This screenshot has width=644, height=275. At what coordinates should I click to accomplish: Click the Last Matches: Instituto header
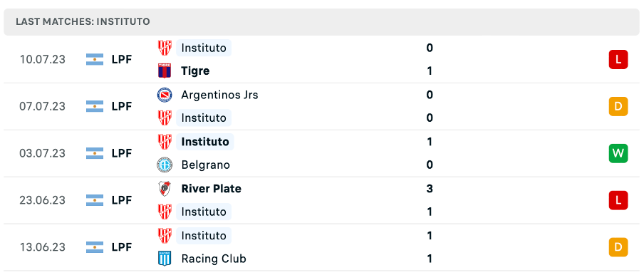[x=83, y=22]
